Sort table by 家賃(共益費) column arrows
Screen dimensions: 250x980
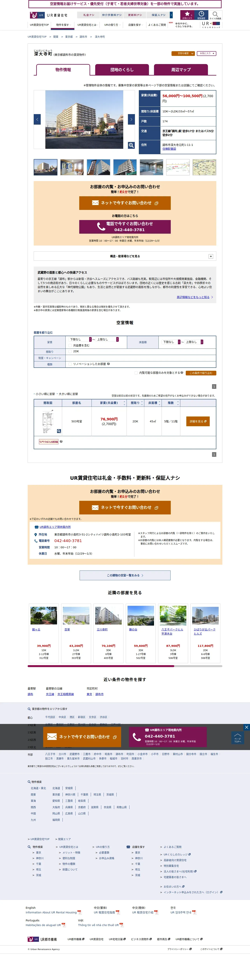[124, 402]
